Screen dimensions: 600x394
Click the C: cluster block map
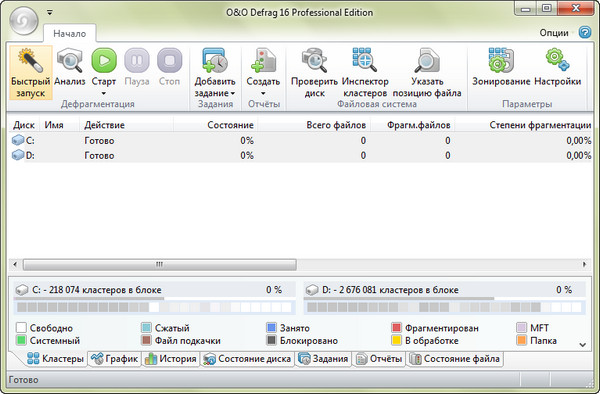tap(154, 307)
